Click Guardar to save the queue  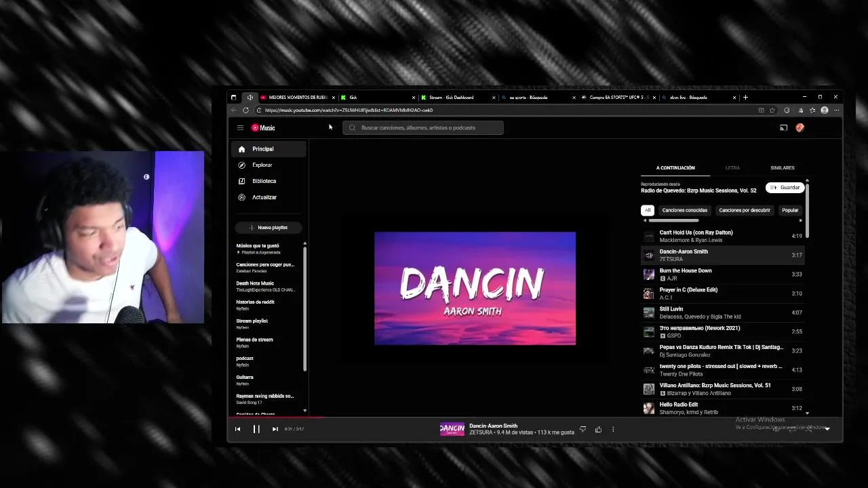(785, 188)
